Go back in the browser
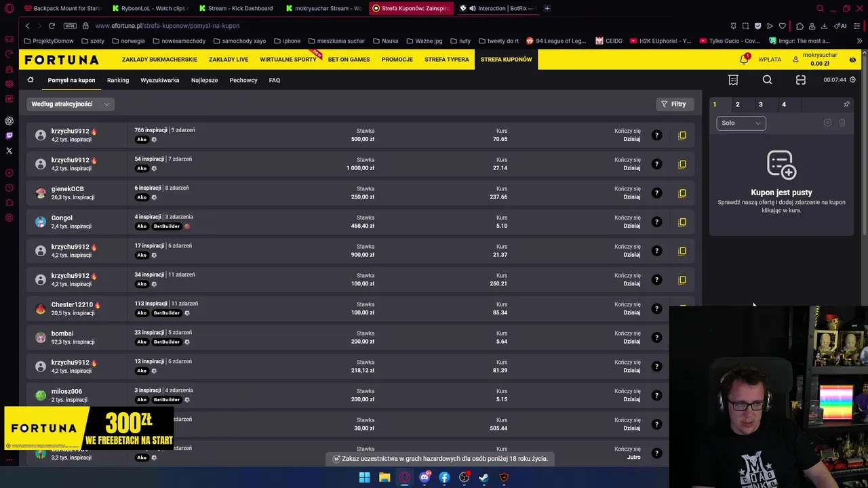 [x=27, y=26]
